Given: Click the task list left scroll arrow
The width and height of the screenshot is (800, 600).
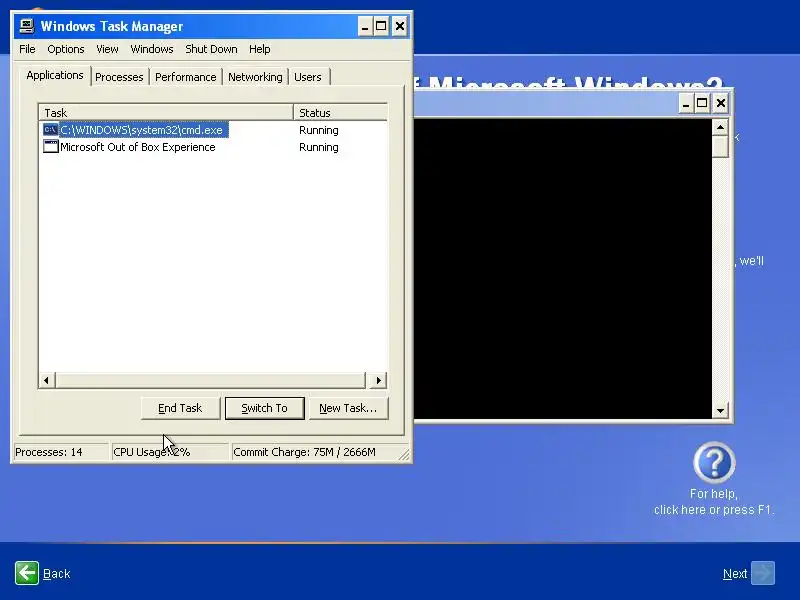Looking at the screenshot, I should tap(46, 380).
